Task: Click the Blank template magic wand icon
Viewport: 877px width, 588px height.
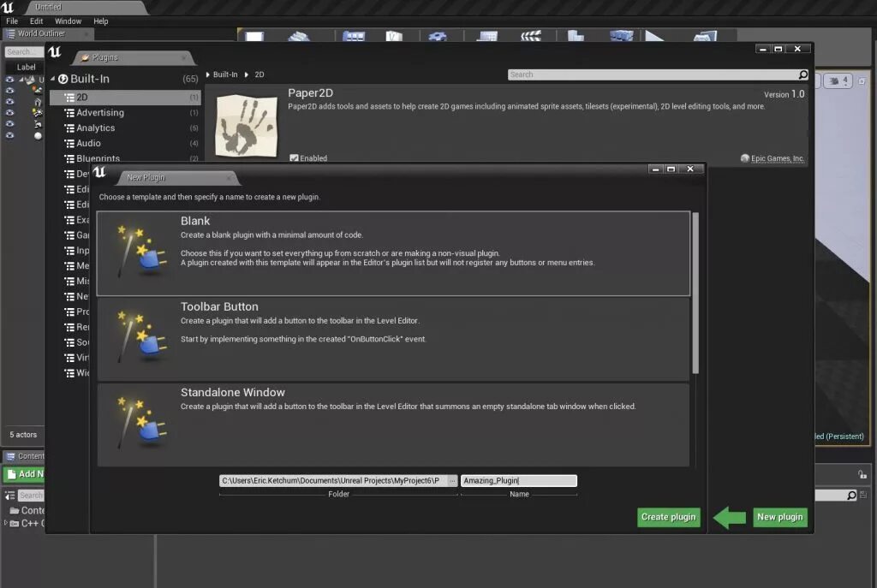Action: pos(140,252)
